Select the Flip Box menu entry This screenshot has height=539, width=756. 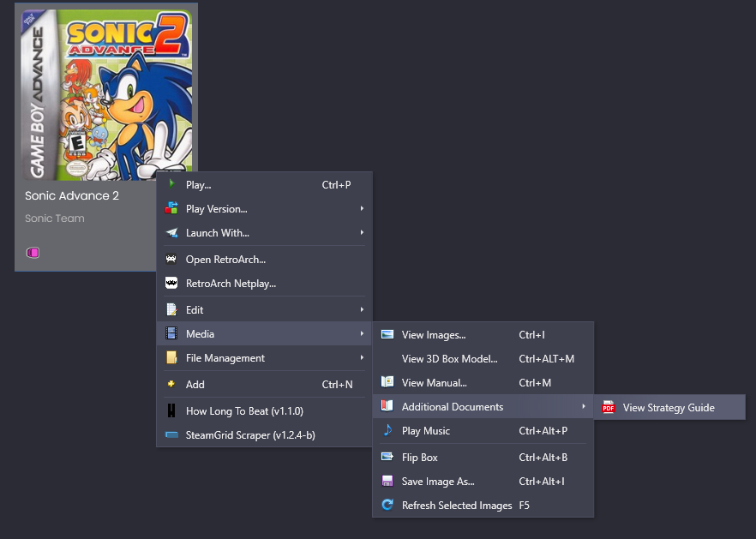point(483,457)
